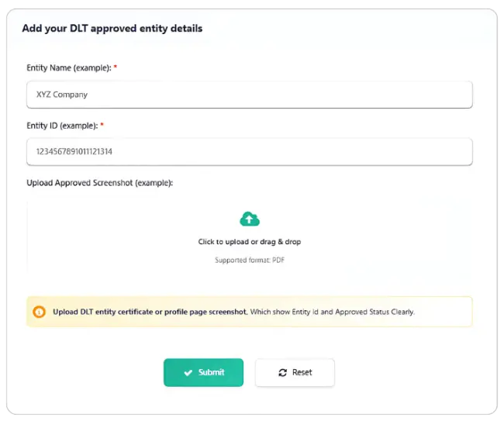Focus the Entity Name input field

pyautogui.click(x=249, y=95)
